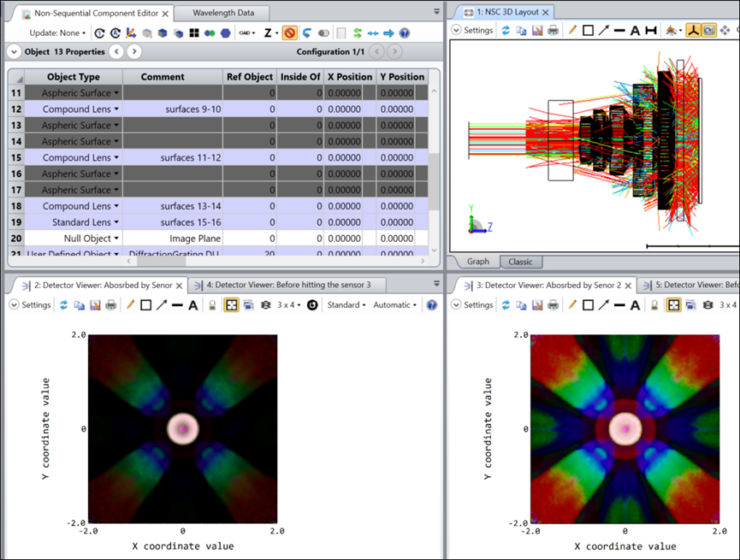Open the 3 x 4 dropdown in Detector Viewer 2
This screenshot has width=740, height=560.
click(x=289, y=304)
